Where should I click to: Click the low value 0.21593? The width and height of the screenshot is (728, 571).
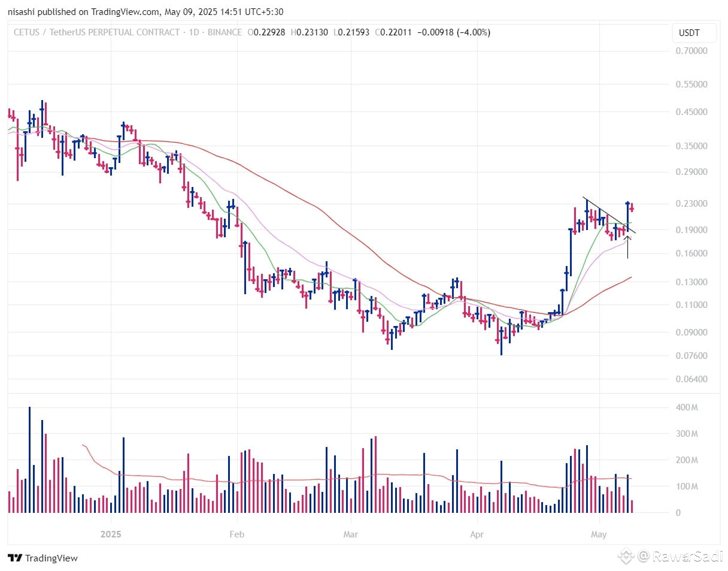point(354,32)
